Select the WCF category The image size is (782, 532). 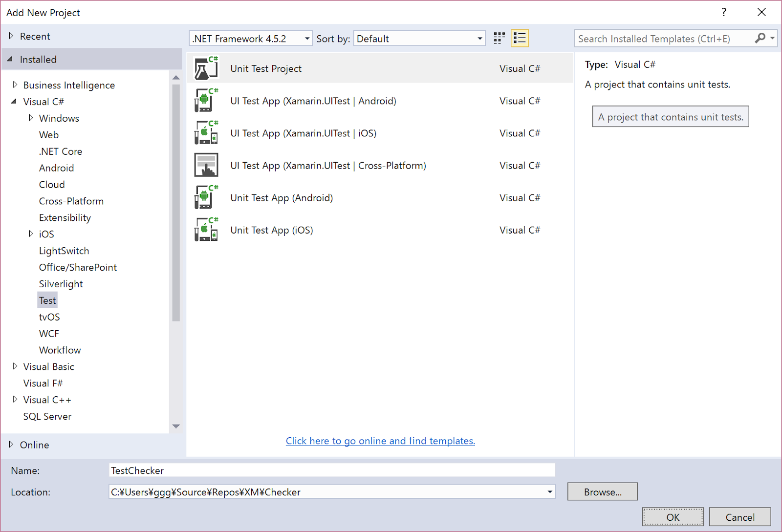coord(49,334)
